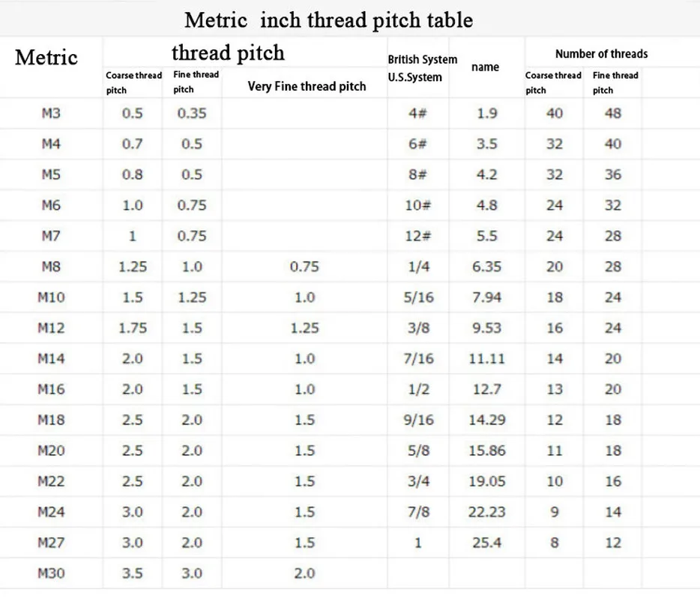Select the 5/16 inch size cell

pyautogui.click(x=418, y=297)
